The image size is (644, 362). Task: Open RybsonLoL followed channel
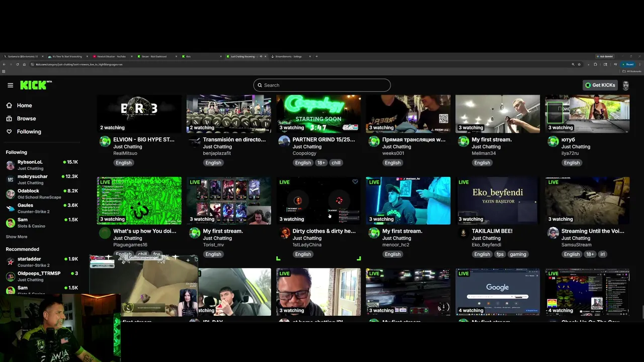42,165
